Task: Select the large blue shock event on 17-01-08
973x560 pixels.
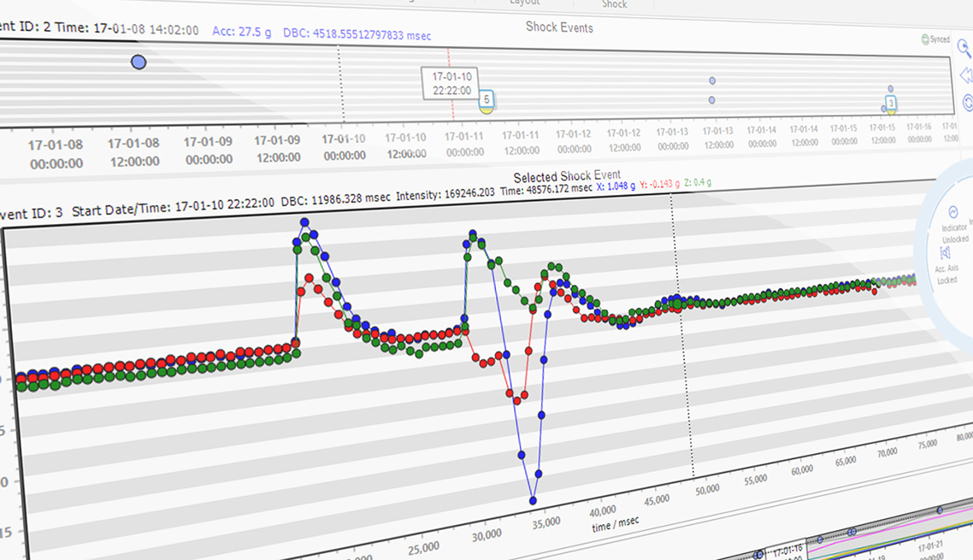Action: point(139,62)
